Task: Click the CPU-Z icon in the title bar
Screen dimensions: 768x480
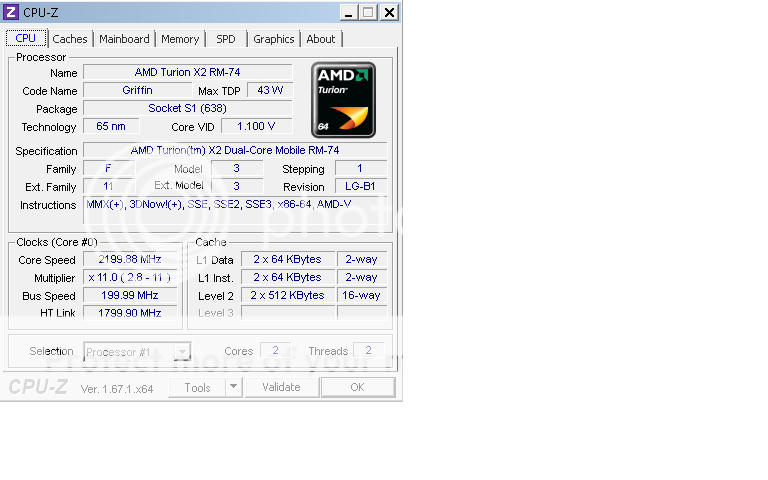Action: (11, 12)
